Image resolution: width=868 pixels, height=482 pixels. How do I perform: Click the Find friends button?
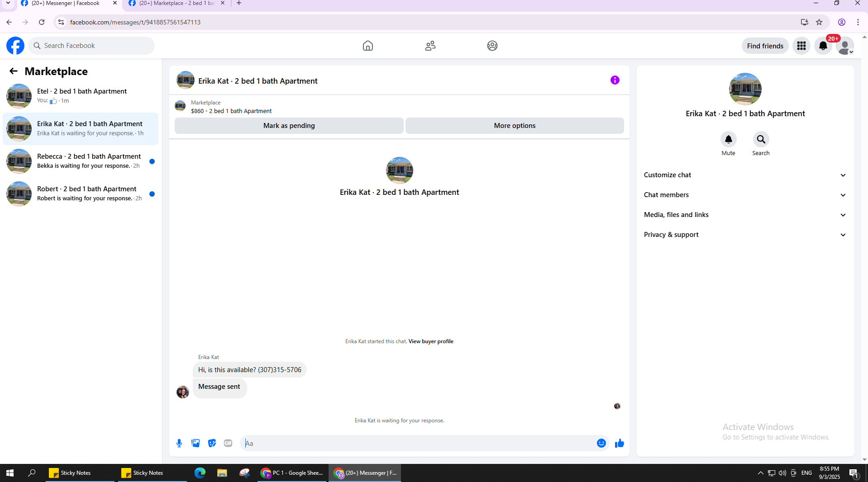765,46
